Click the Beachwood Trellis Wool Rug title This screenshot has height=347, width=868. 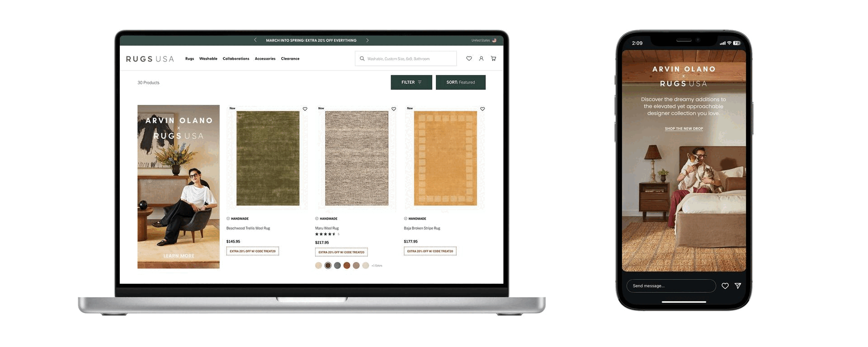(x=248, y=228)
